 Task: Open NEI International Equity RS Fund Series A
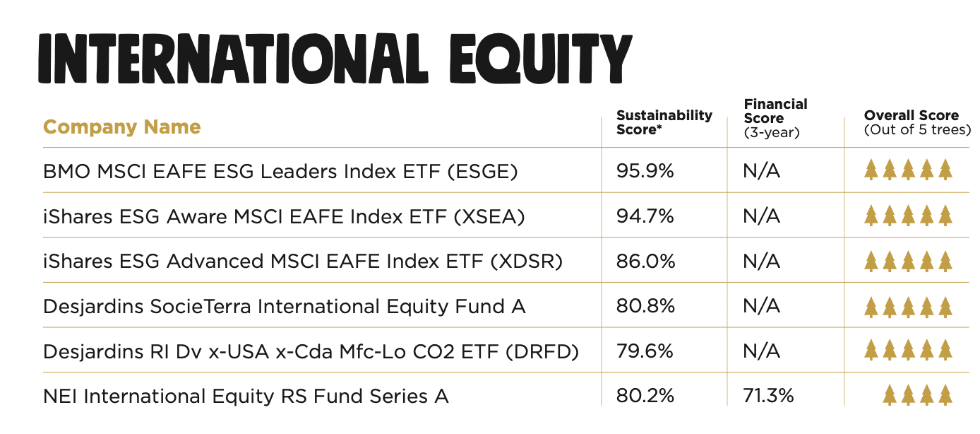click(x=246, y=397)
